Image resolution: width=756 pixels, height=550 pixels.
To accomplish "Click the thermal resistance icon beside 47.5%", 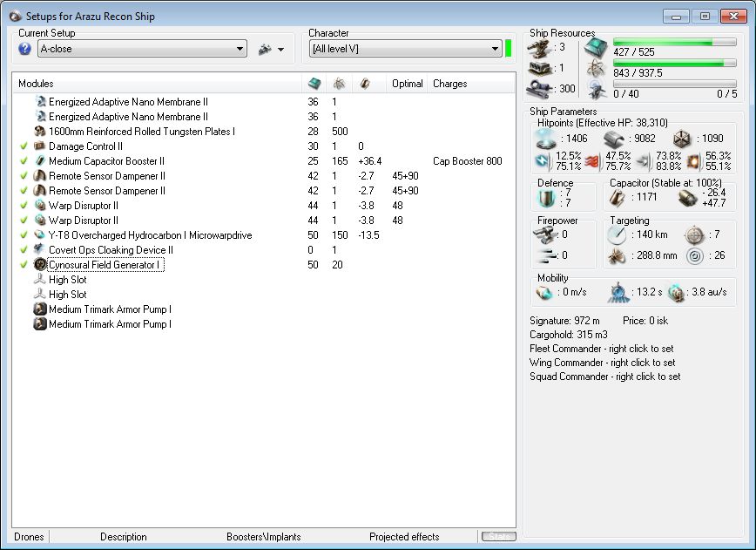I will tap(593, 161).
